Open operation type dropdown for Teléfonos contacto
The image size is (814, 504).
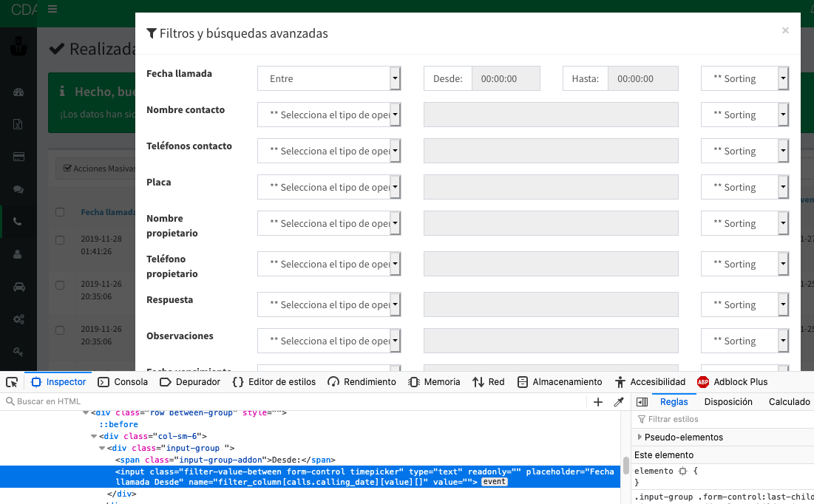pos(329,151)
